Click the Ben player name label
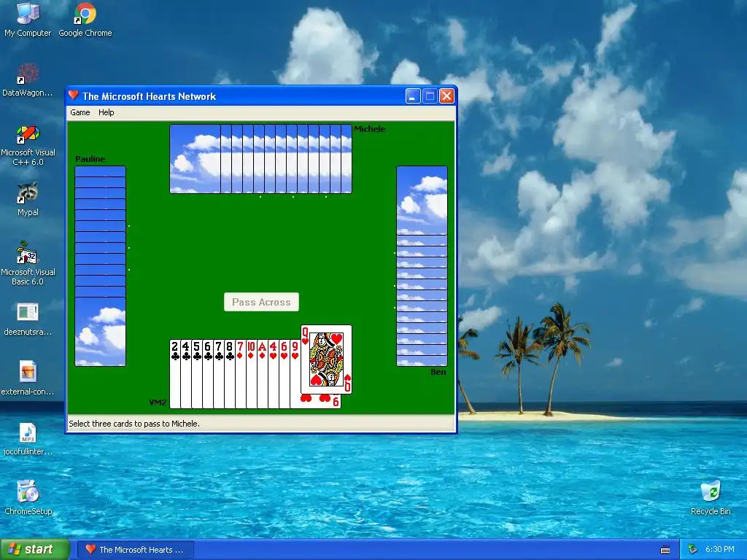747x560 pixels. pos(438,372)
